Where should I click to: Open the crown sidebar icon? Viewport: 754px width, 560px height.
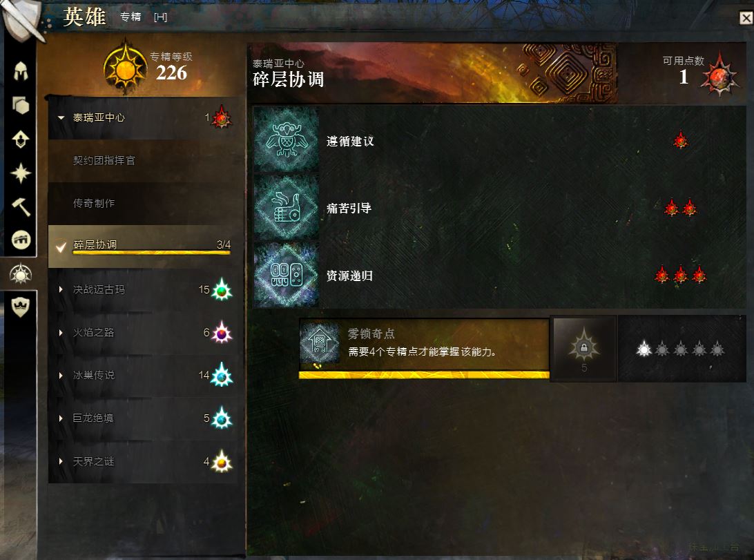pyautogui.click(x=20, y=307)
